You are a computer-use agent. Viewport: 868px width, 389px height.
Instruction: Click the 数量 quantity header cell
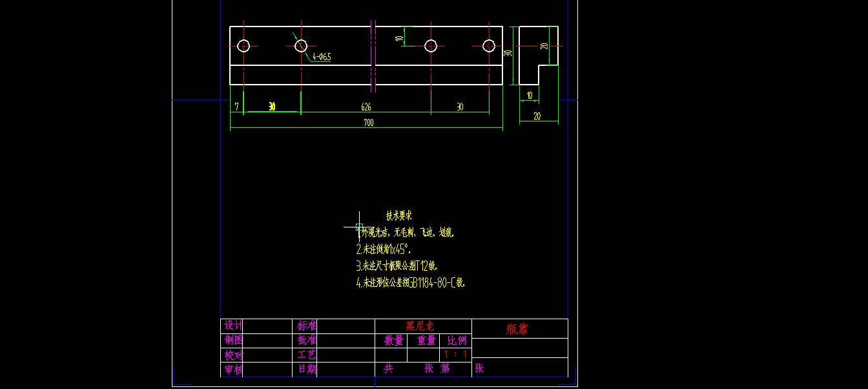click(x=393, y=341)
